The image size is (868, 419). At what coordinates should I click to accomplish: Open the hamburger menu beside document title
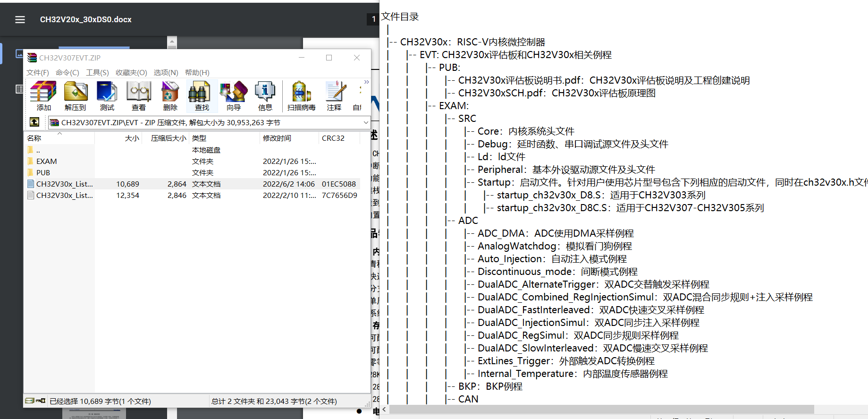20,19
